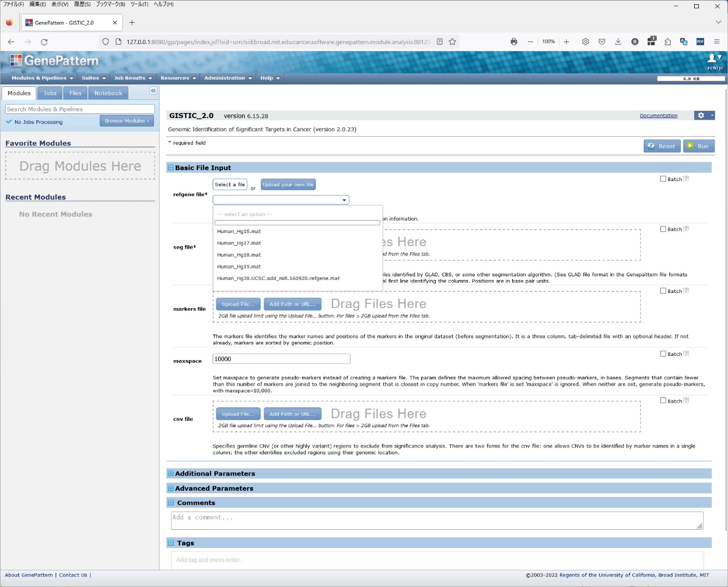Viewport: 728px width, 587px height.
Task: Open the Administration menu
Action: tap(228, 78)
